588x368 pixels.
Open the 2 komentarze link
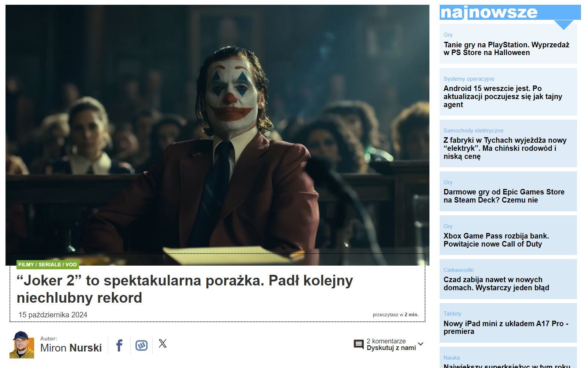click(386, 341)
